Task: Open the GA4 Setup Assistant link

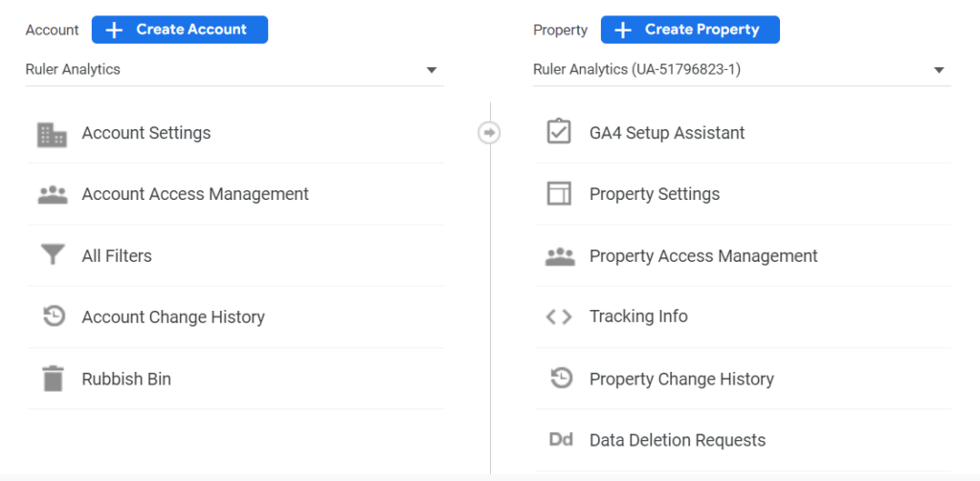Action: [667, 133]
